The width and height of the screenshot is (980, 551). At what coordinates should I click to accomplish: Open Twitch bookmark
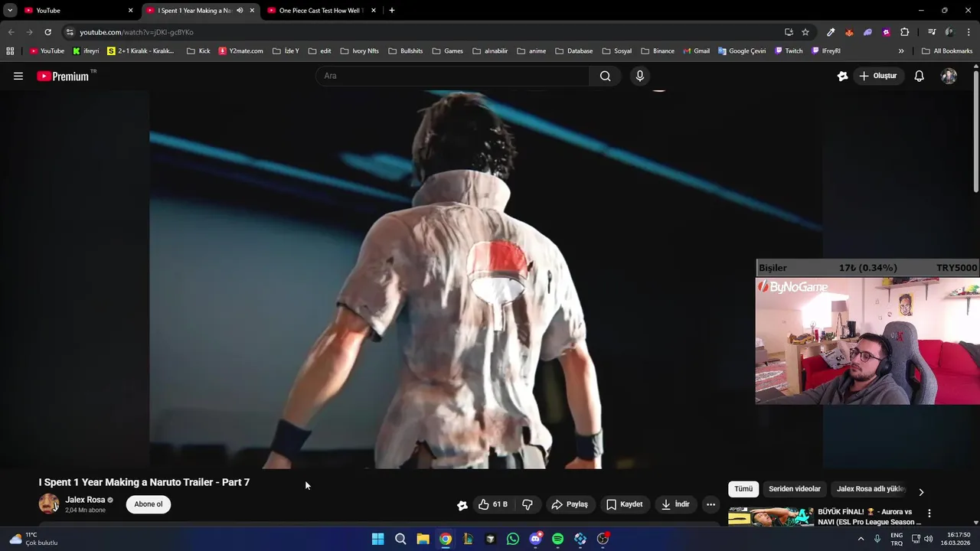789,51
